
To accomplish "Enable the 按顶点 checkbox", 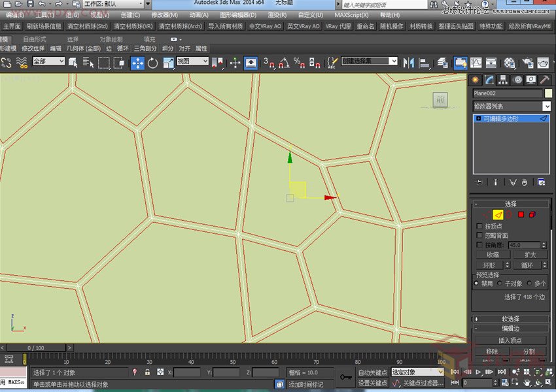I will [479, 226].
